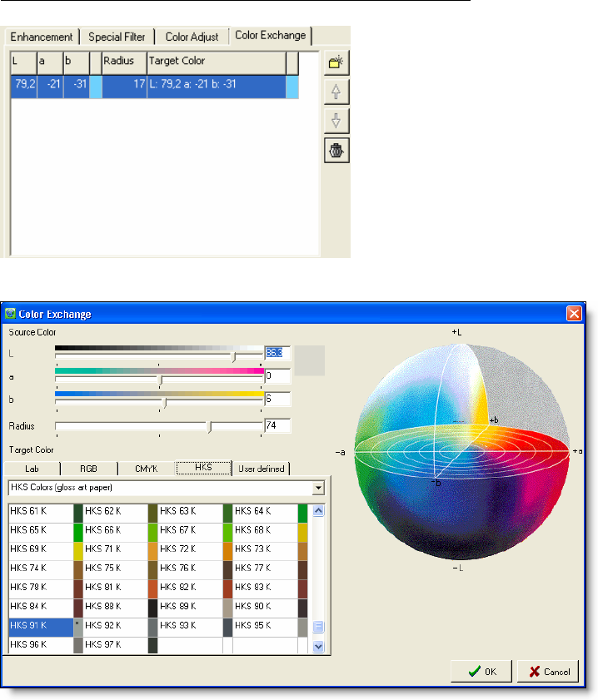Confirm with the OK button
This screenshot has height=700, width=598.
[481, 672]
